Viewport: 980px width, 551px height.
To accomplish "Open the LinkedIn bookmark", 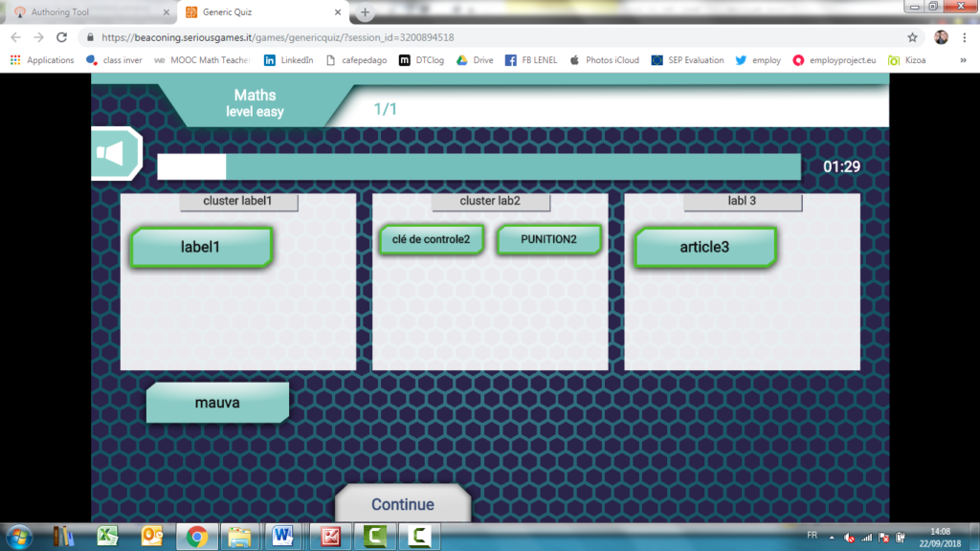I will coord(288,60).
